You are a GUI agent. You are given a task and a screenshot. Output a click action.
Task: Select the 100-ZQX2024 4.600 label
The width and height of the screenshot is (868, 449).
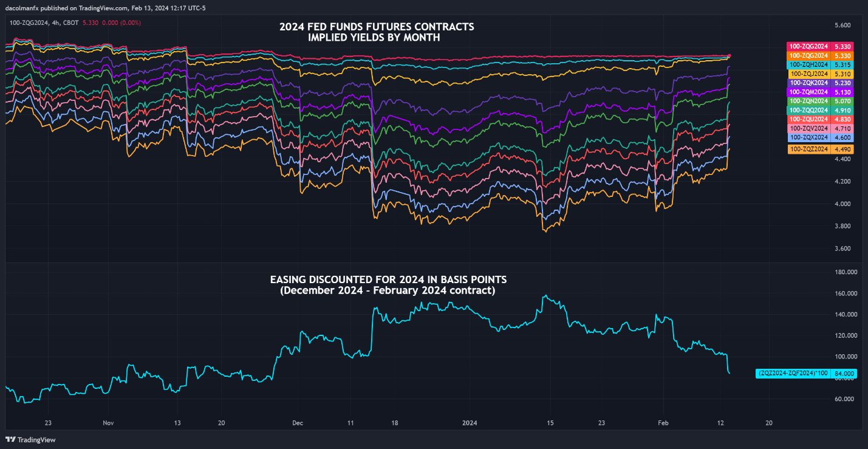[x=820, y=138]
